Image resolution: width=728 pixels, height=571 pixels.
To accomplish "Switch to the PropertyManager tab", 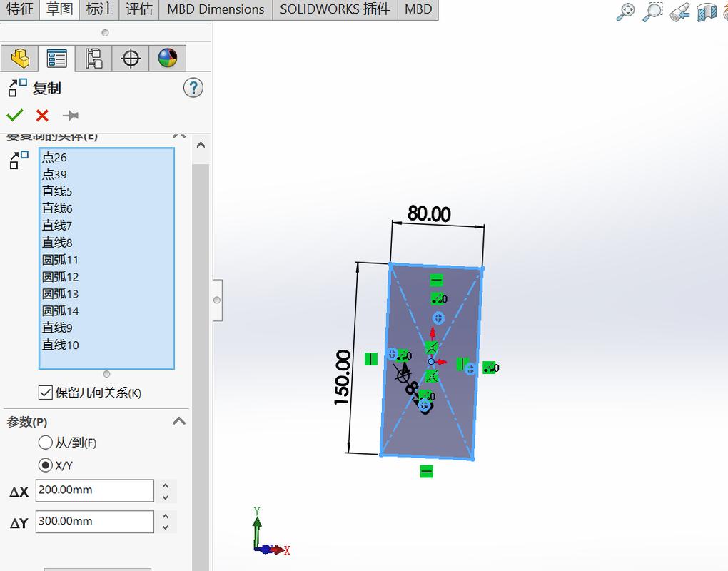I will [57, 58].
